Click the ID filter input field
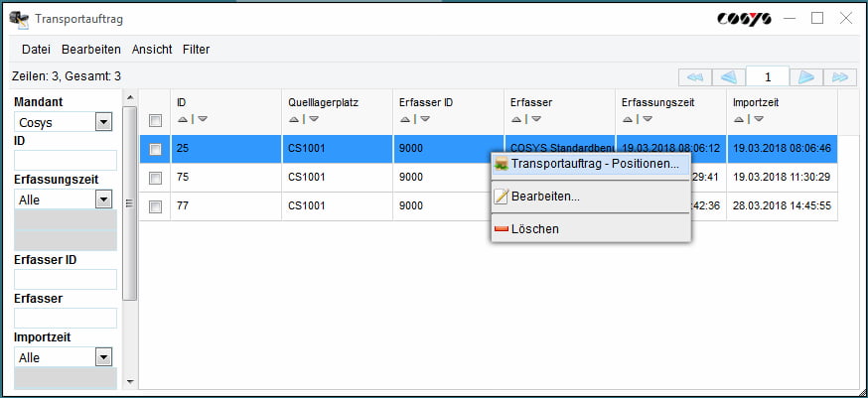Screen dimensions: 868x398 66,161
